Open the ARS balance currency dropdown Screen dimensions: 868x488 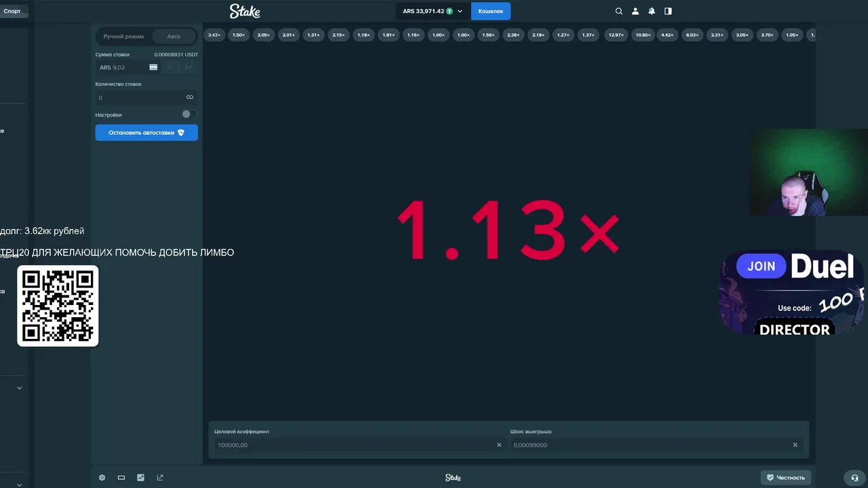coord(433,11)
